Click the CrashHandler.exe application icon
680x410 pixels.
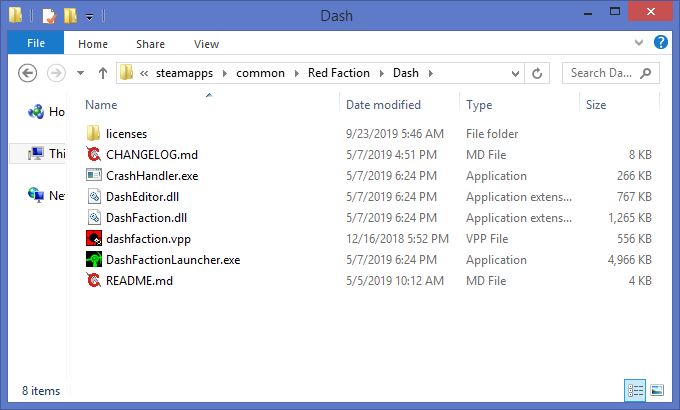click(94, 176)
